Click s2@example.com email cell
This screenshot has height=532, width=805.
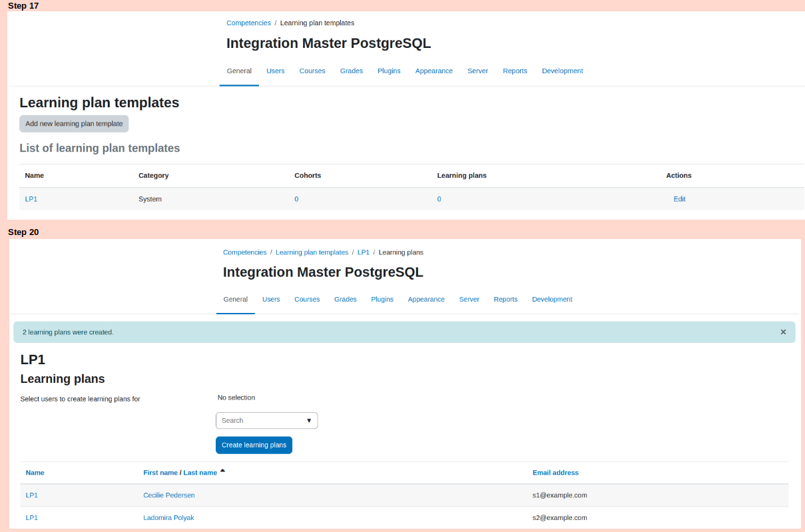(x=559, y=518)
